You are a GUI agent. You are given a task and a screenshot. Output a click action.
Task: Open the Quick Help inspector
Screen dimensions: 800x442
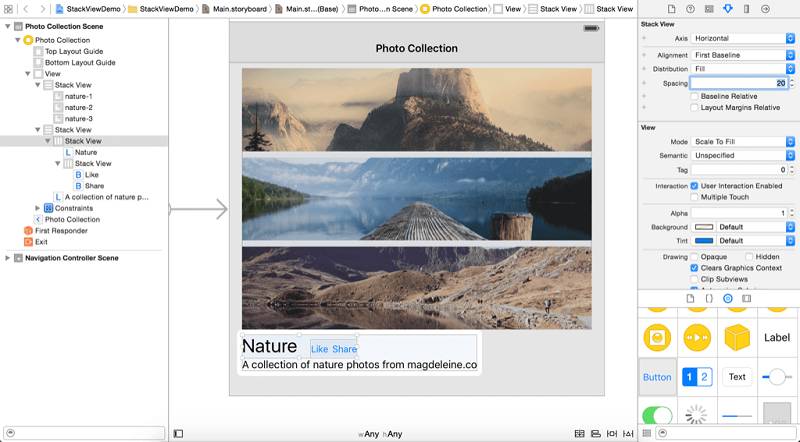point(690,9)
